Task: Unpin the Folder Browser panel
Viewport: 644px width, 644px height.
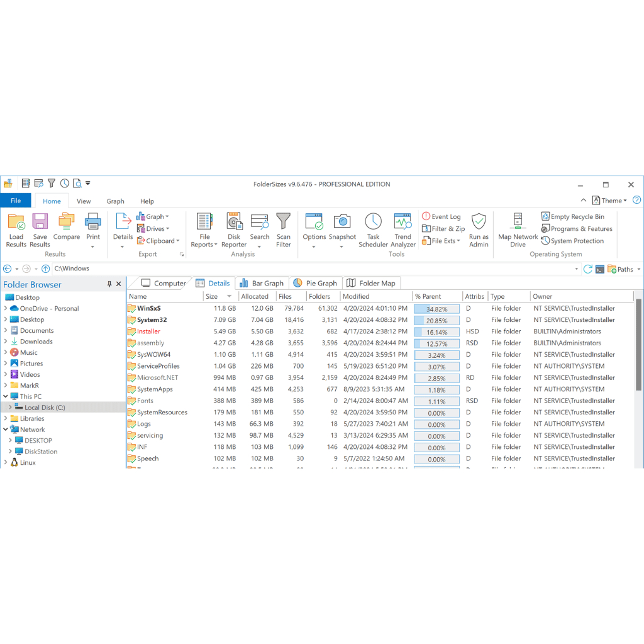Action: (x=109, y=284)
